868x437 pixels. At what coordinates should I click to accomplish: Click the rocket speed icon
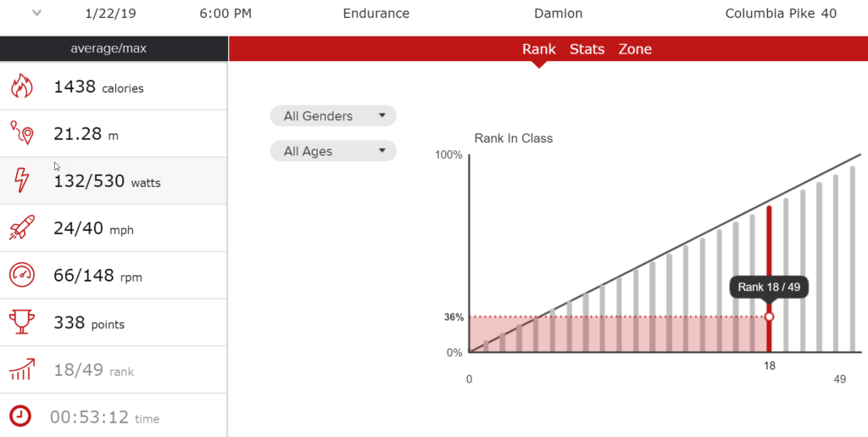point(21,228)
